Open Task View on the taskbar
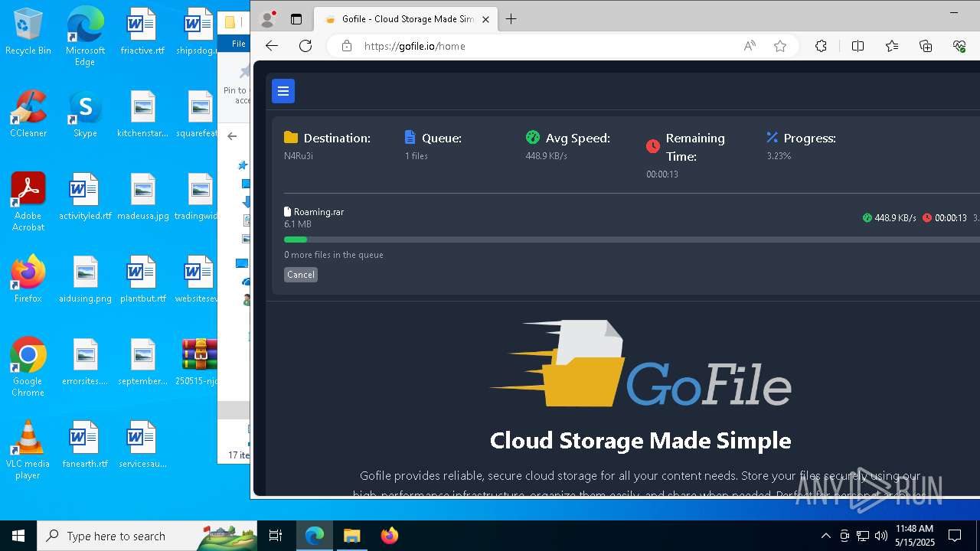980x551 pixels. tap(276, 536)
